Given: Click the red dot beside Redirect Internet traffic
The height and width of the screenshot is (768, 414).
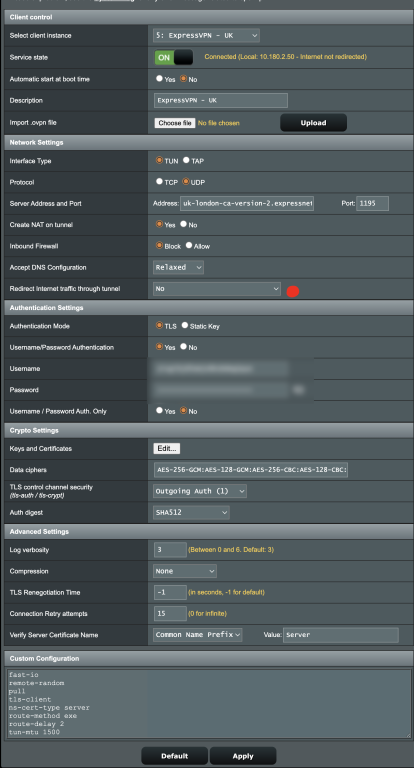Looking at the screenshot, I should coord(292,291).
